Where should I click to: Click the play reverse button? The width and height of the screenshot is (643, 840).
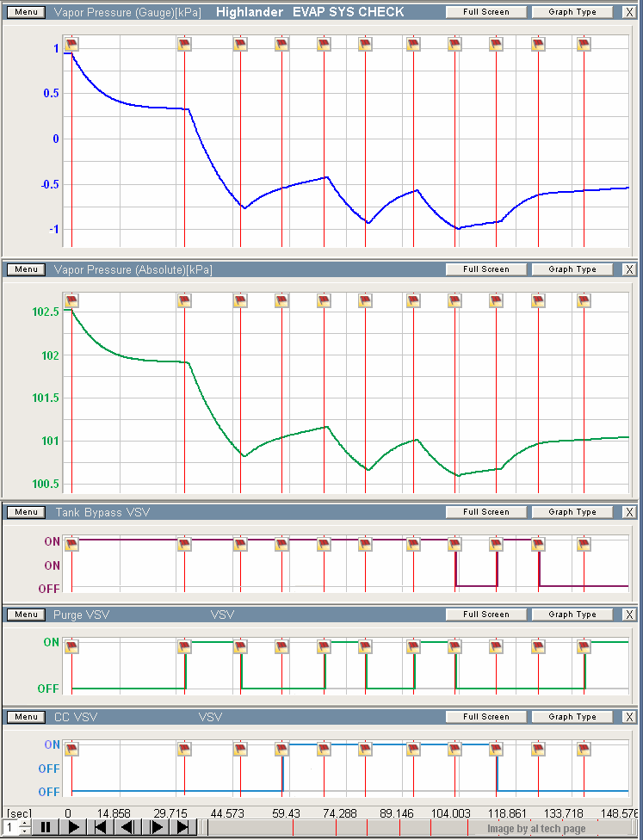[x=127, y=827]
